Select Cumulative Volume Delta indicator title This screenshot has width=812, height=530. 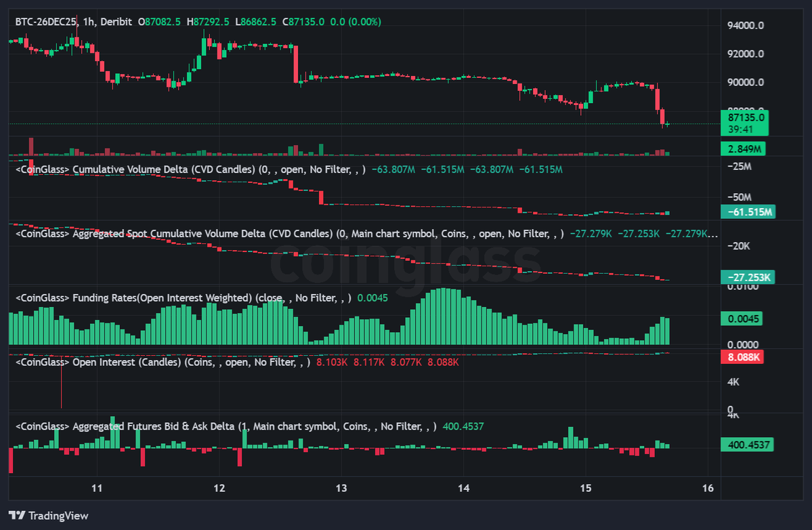pyautogui.click(x=190, y=169)
